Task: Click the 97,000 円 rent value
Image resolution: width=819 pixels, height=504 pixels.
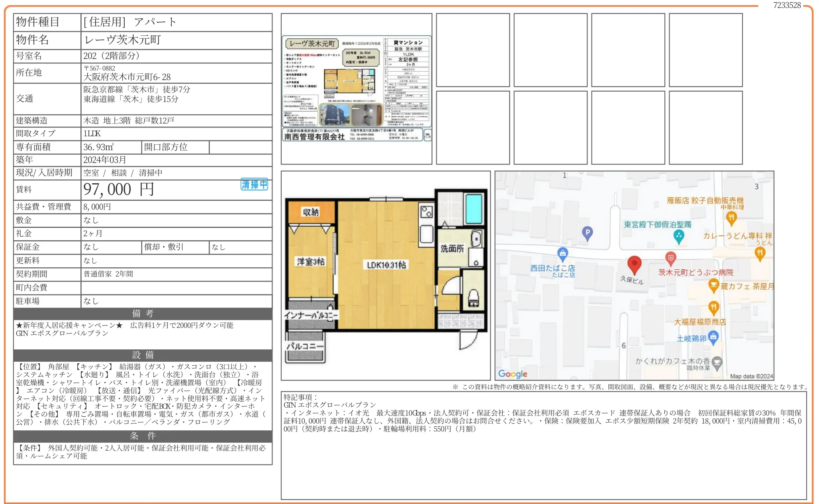Action: (x=119, y=190)
